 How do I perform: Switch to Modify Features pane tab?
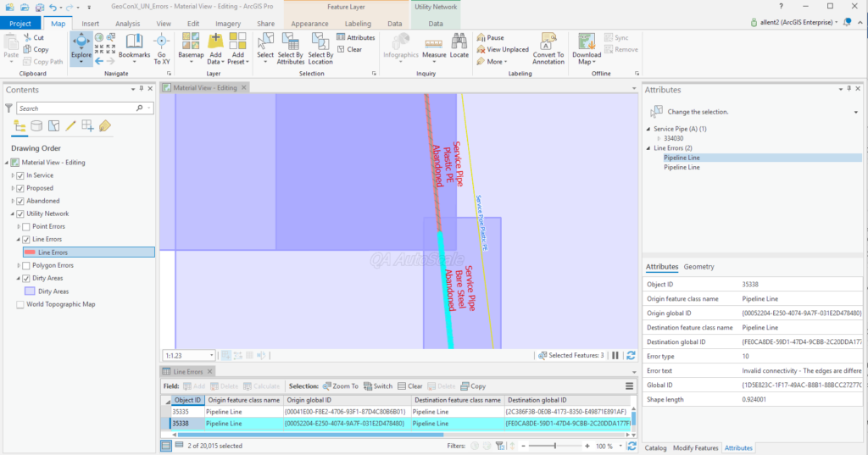[x=695, y=448]
